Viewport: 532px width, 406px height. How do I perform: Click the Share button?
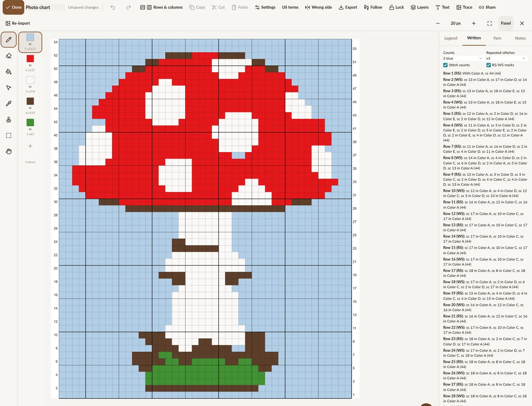coord(487,7)
